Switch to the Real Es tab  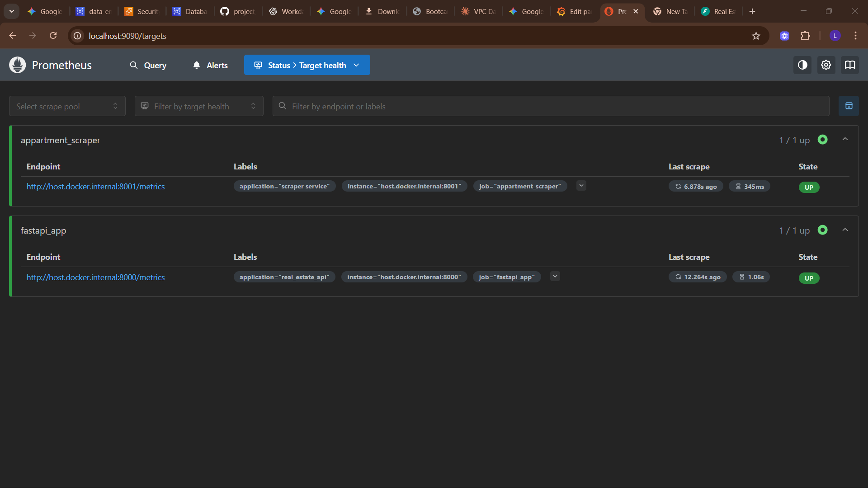[x=718, y=11]
